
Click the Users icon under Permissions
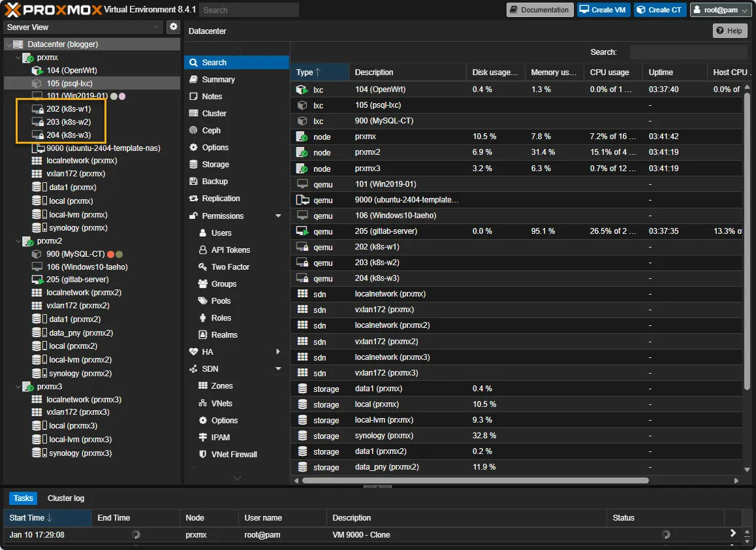pos(203,233)
